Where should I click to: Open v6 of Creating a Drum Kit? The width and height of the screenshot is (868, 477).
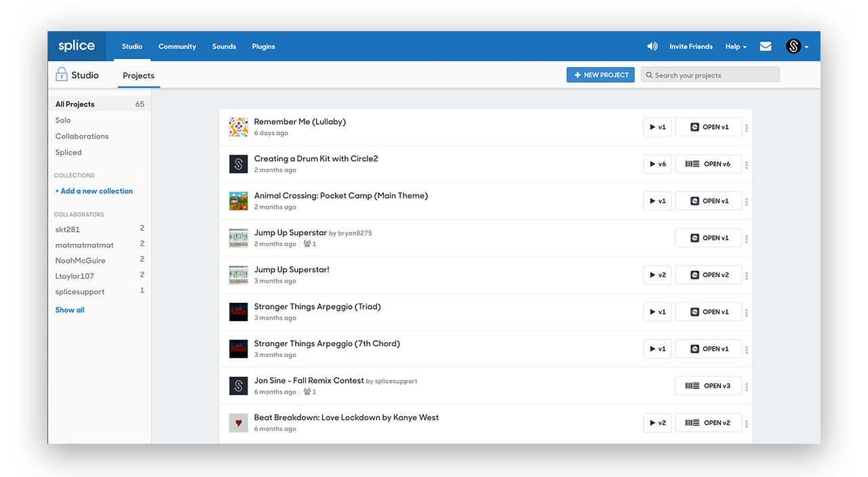(709, 164)
